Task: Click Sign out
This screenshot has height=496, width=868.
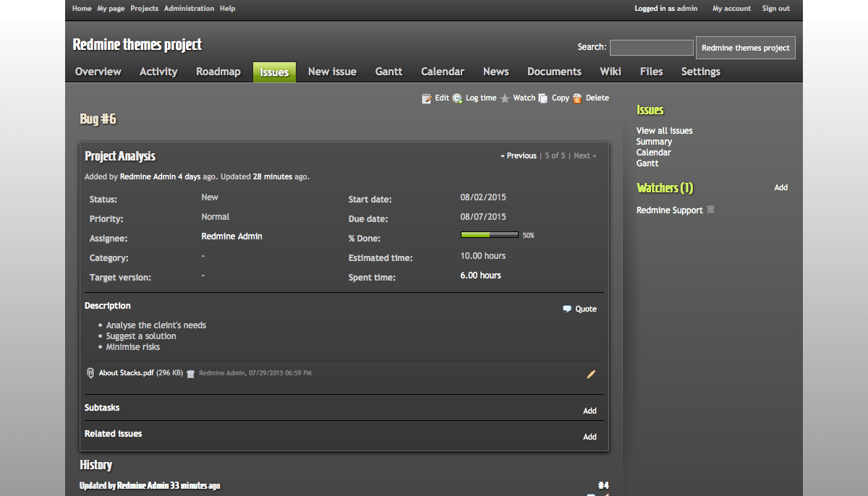Action: point(776,9)
